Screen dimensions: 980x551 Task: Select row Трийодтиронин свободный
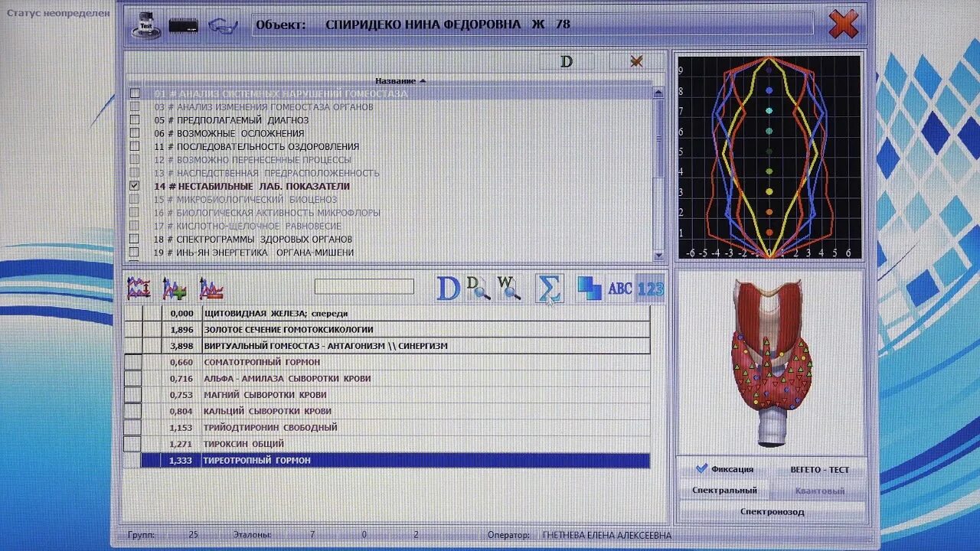click(387, 427)
